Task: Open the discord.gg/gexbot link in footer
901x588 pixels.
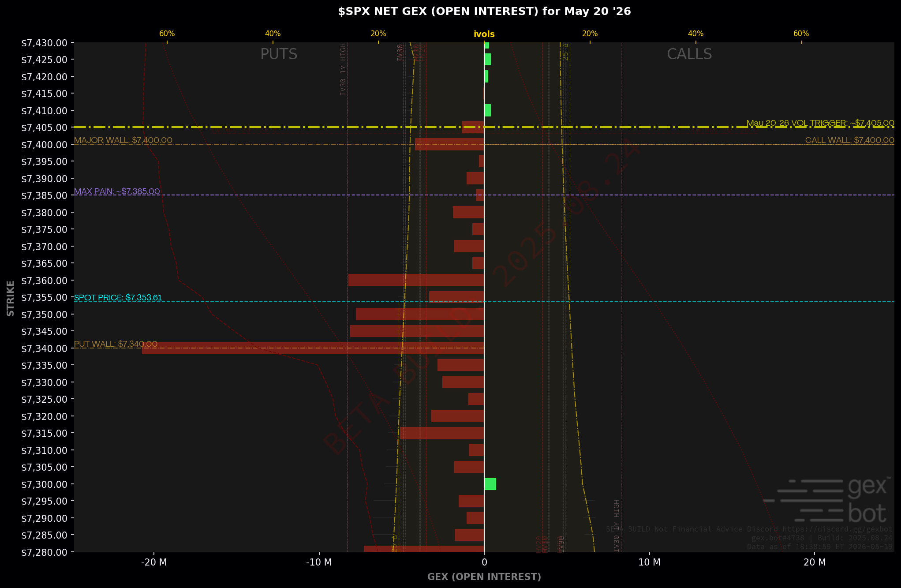Action: (x=837, y=529)
